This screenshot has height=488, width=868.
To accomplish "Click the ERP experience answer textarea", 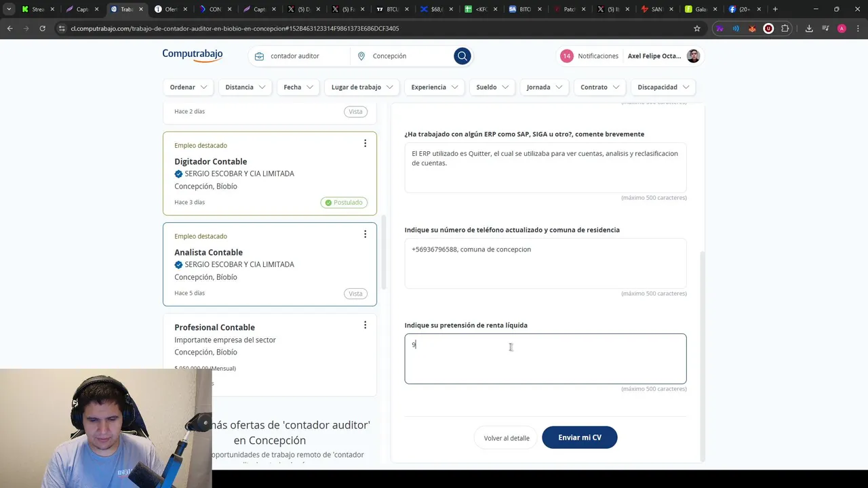I will [546, 167].
